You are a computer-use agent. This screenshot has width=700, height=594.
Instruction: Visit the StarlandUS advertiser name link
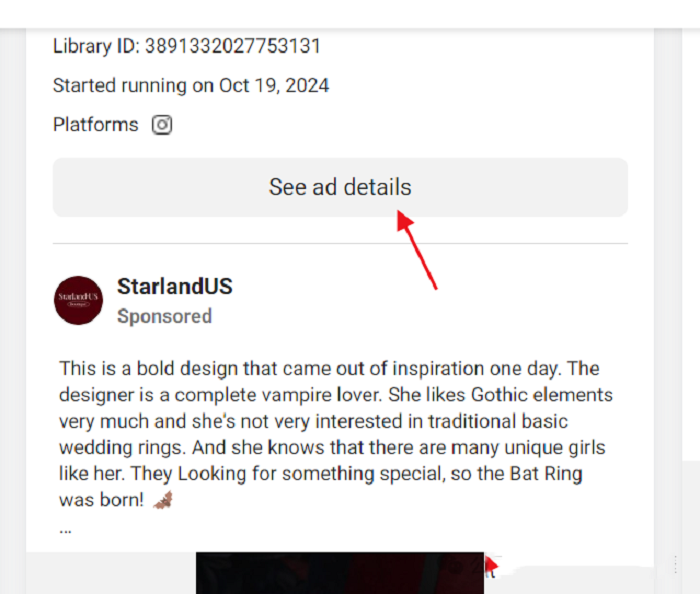click(x=175, y=287)
